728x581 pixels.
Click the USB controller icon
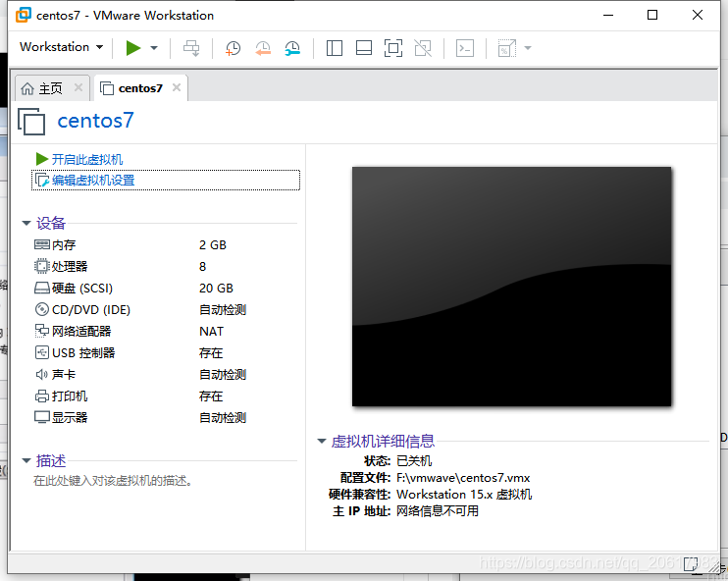(x=42, y=352)
